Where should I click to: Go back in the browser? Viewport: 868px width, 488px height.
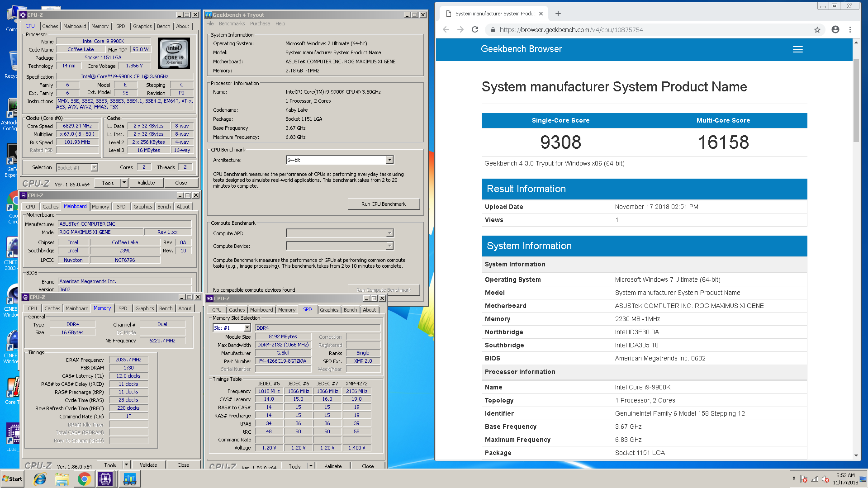click(446, 29)
